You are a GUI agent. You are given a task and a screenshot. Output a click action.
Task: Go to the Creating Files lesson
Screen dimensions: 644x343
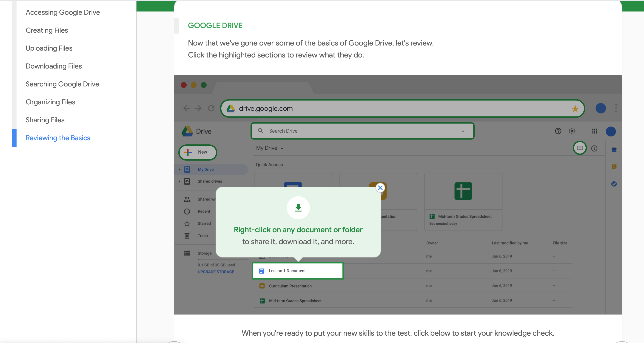click(47, 30)
